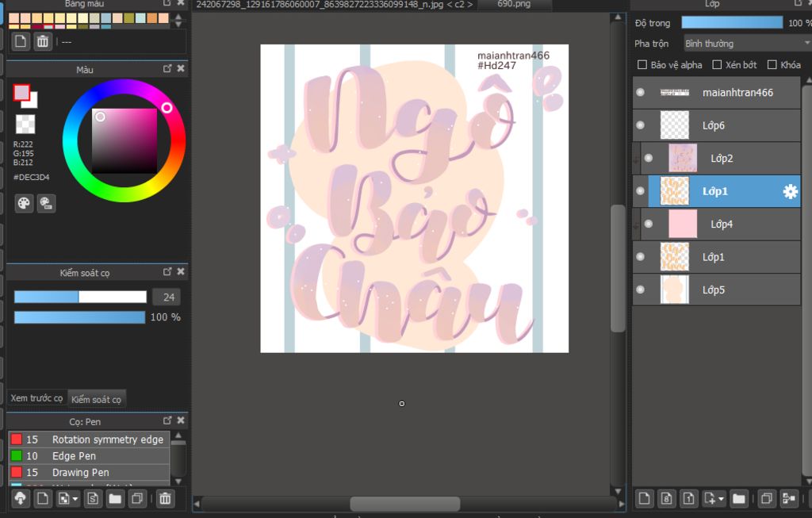Open Lớp1 layer settings gear
The height and width of the screenshot is (518, 812).
[791, 192]
